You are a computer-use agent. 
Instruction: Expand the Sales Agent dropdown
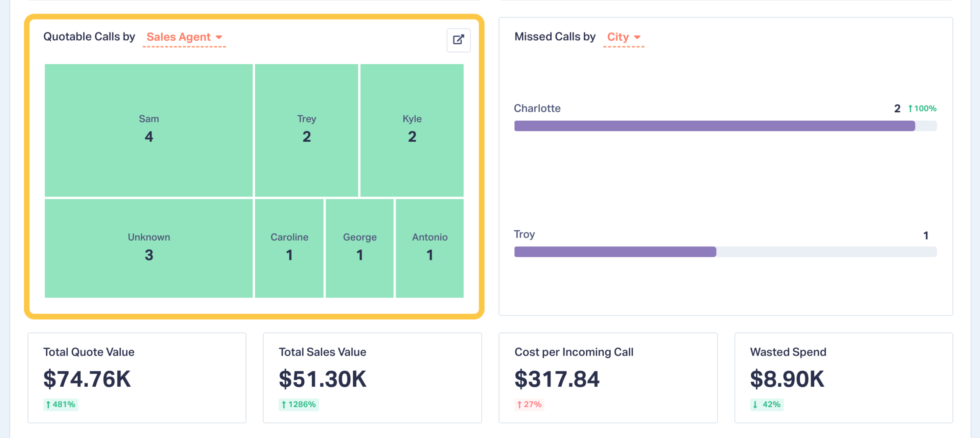[x=184, y=37]
